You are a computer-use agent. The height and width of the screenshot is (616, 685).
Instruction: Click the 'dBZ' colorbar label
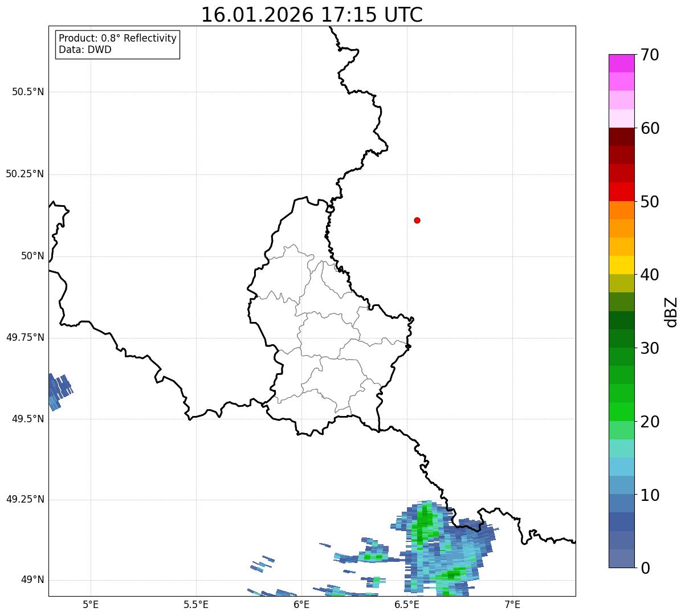(x=671, y=311)
